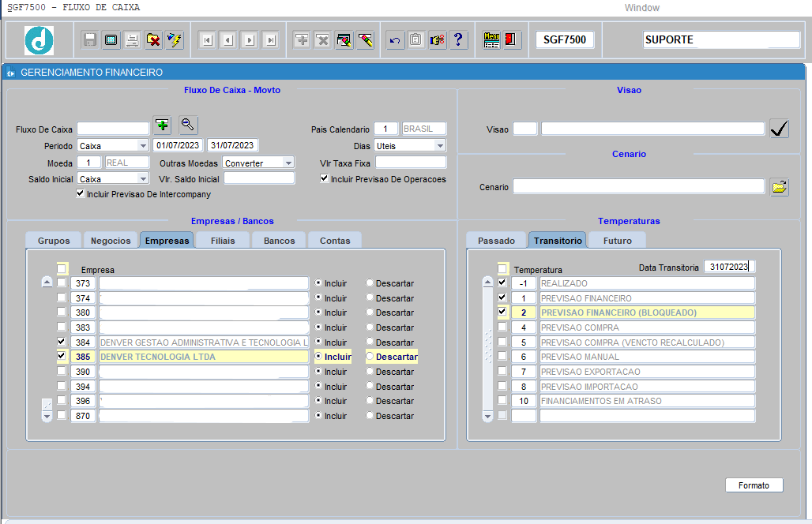Click magnifier search icon beside Fluxo De Caixa
The image size is (812, 524).
(x=188, y=125)
